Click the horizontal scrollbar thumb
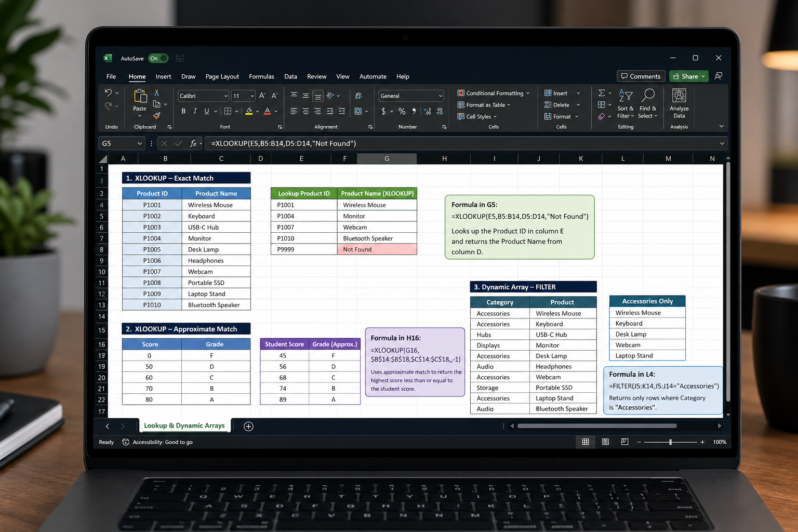The image size is (798, 532). point(597,426)
